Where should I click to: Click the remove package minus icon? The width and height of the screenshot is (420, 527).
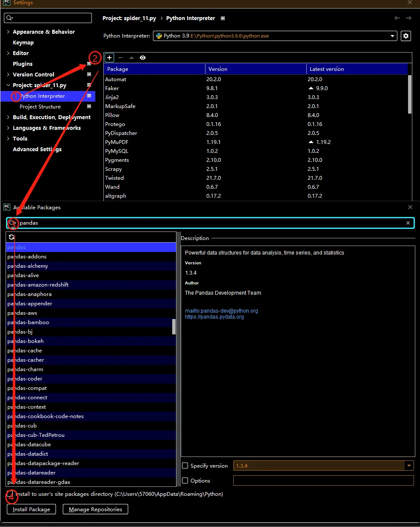click(120, 58)
